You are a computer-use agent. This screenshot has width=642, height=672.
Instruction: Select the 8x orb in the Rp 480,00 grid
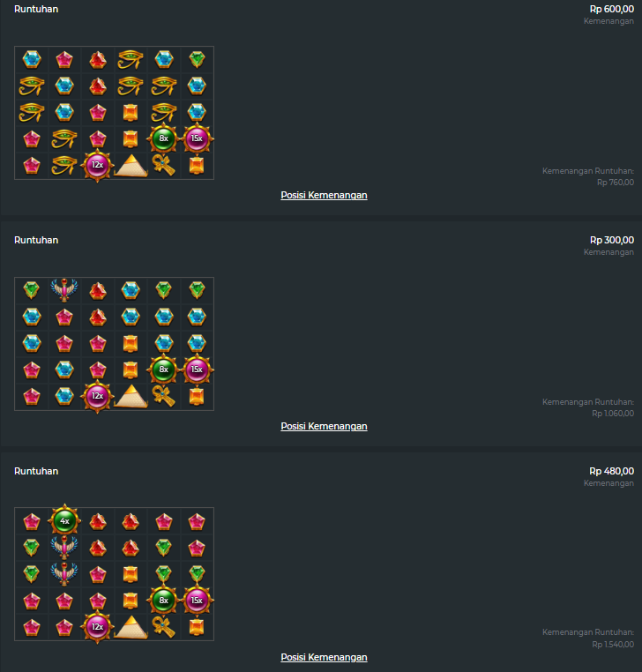click(x=163, y=600)
